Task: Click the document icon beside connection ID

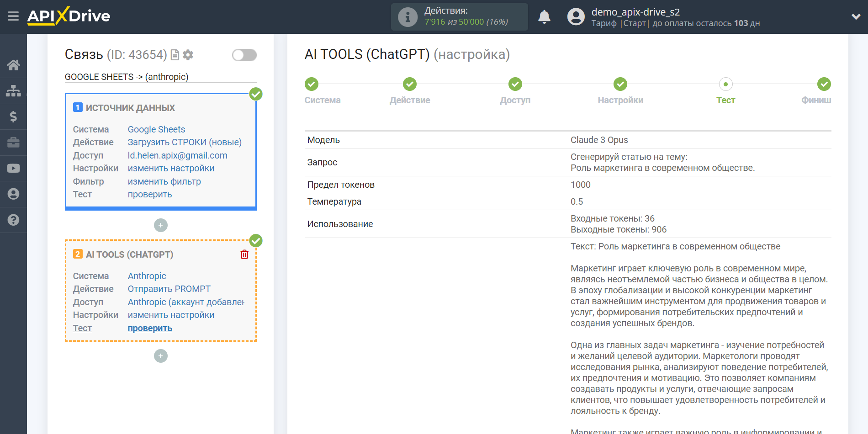Action: (x=175, y=55)
